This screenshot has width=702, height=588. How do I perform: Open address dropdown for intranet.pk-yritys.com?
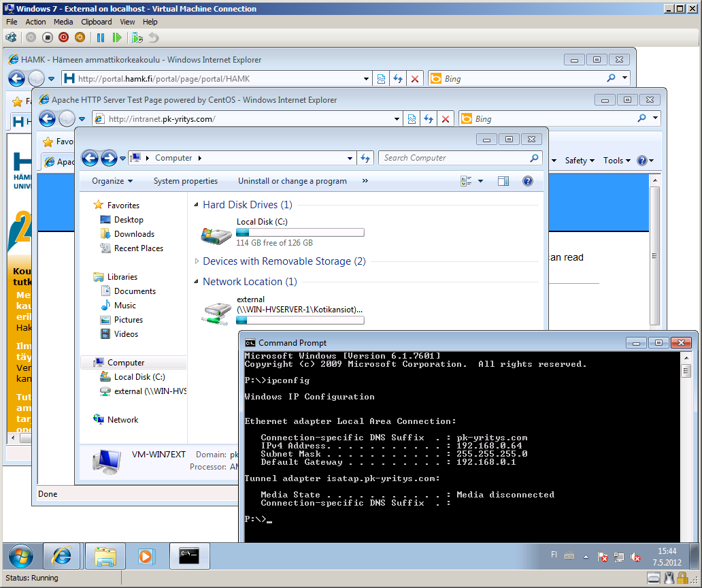pos(397,118)
